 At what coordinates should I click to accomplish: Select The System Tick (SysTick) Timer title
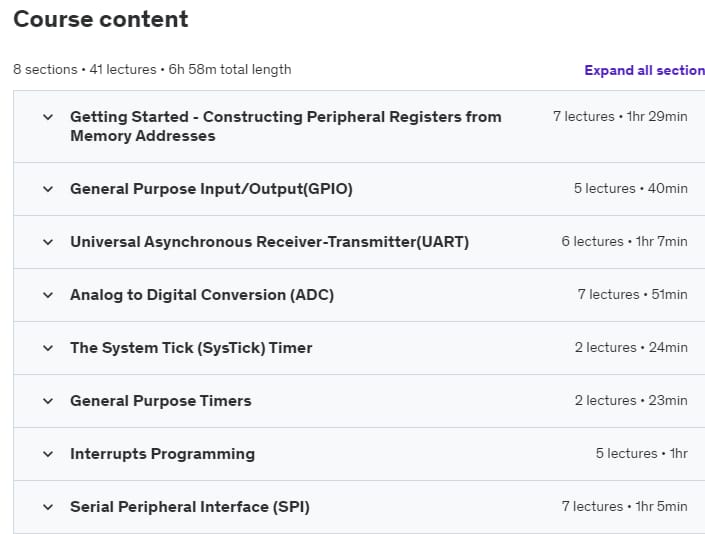(x=191, y=348)
